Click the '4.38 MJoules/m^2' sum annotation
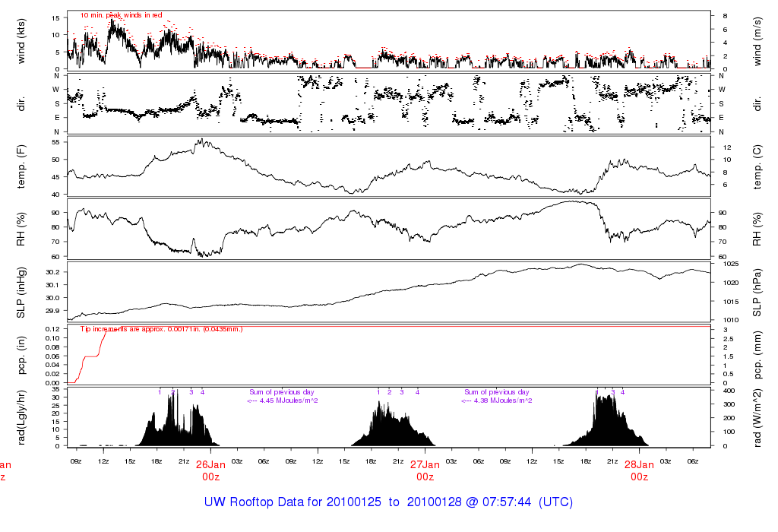 pos(503,401)
